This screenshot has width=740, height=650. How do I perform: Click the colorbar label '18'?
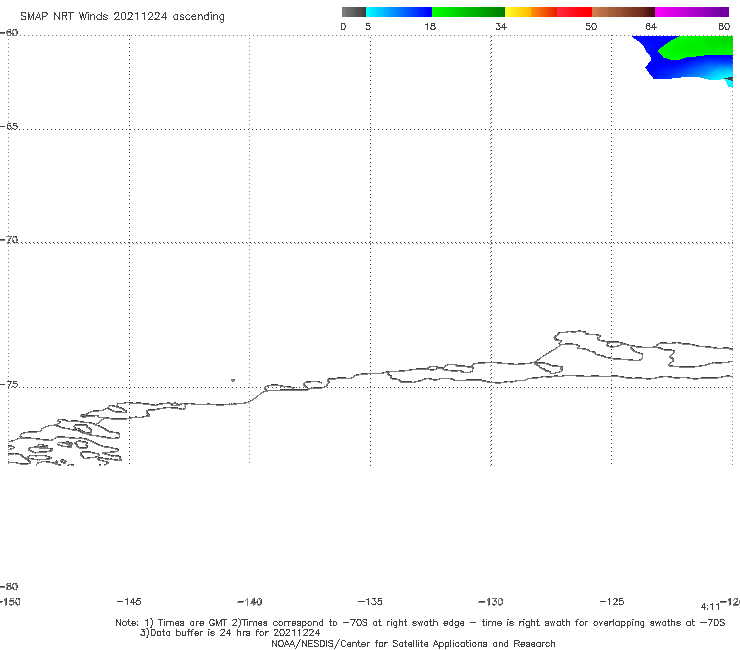430,27
